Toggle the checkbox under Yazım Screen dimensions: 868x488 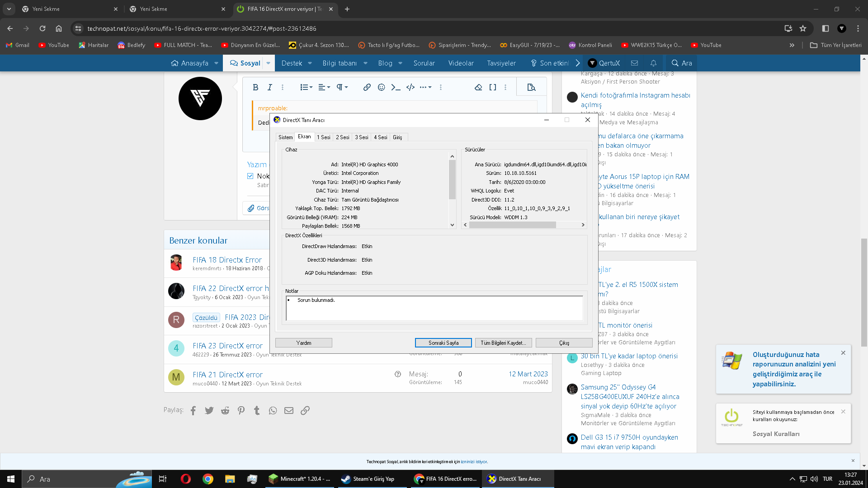click(x=250, y=176)
